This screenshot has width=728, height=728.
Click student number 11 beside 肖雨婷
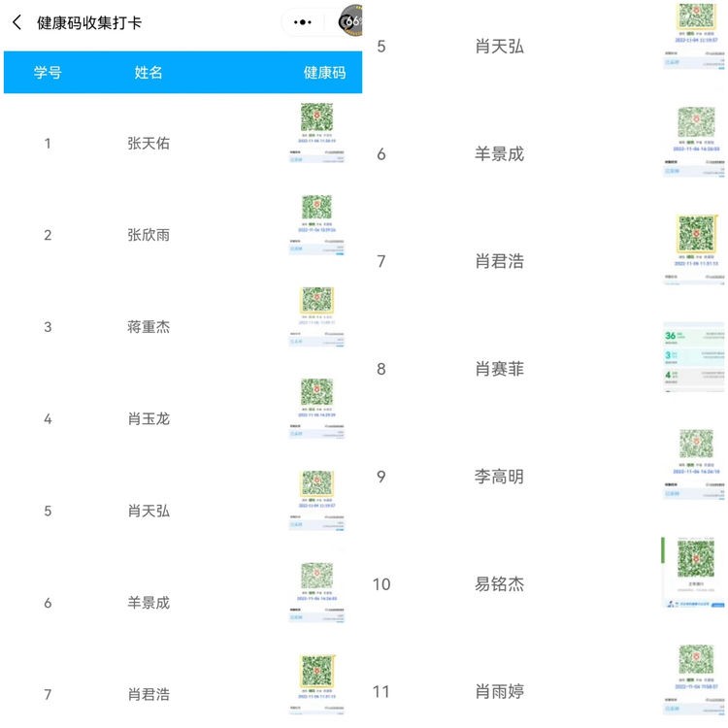coord(381,692)
